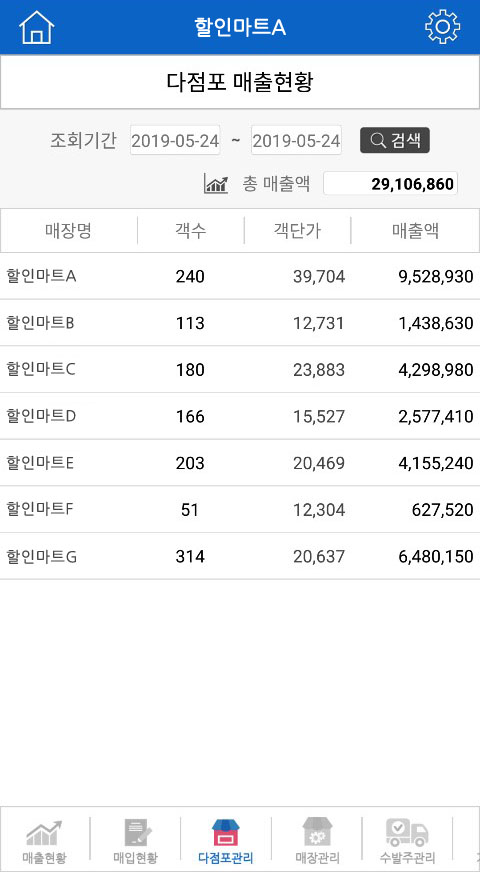Click the chart icon beside 총 매출액
480x872 pixels.
(x=216, y=184)
